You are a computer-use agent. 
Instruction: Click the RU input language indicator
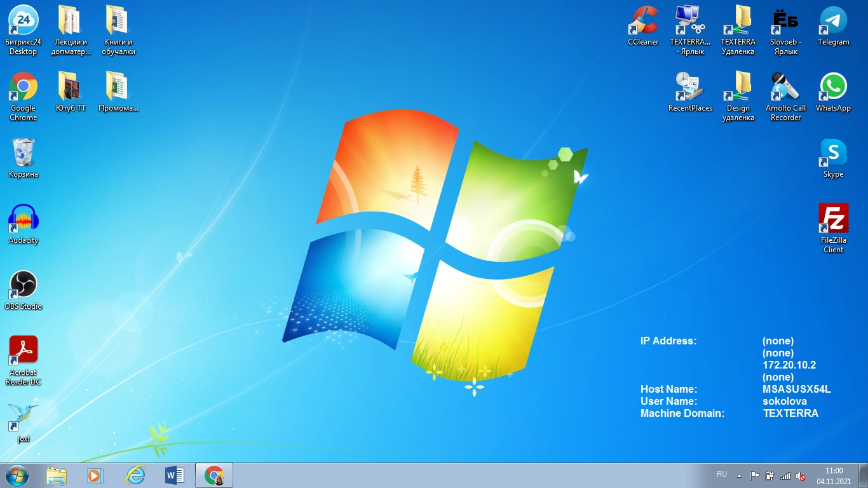(x=722, y=474)
